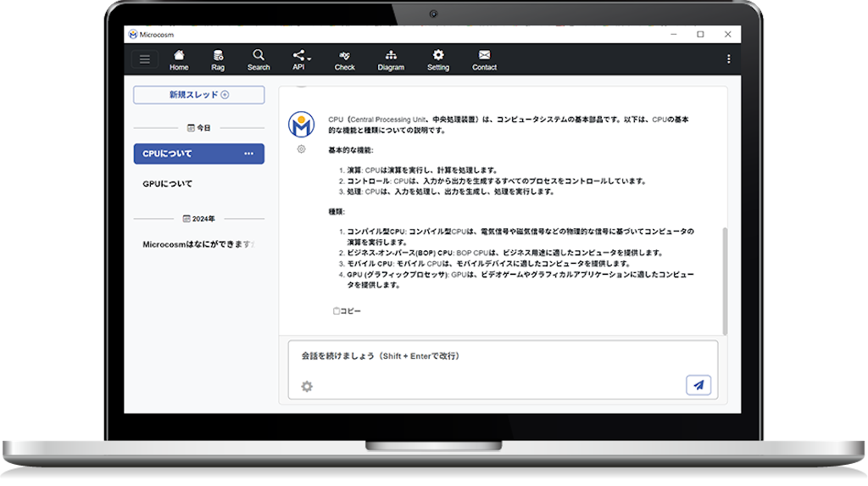Open vertical three-dot menu at top right
This screenshot has height=486, width=868.
728,59
